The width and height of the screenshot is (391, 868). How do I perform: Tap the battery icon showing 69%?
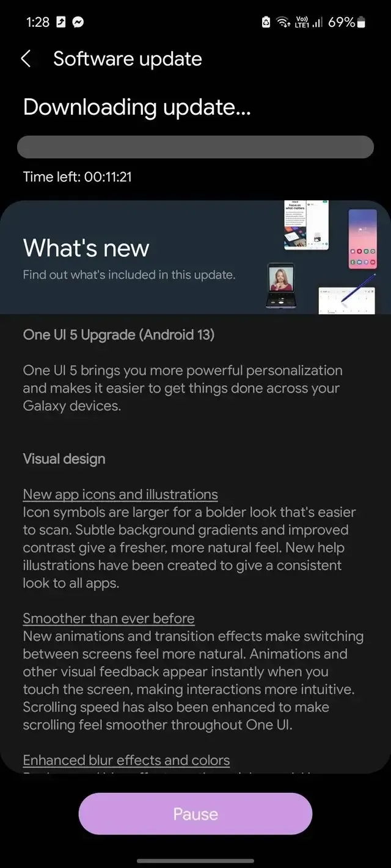point(362,23)
